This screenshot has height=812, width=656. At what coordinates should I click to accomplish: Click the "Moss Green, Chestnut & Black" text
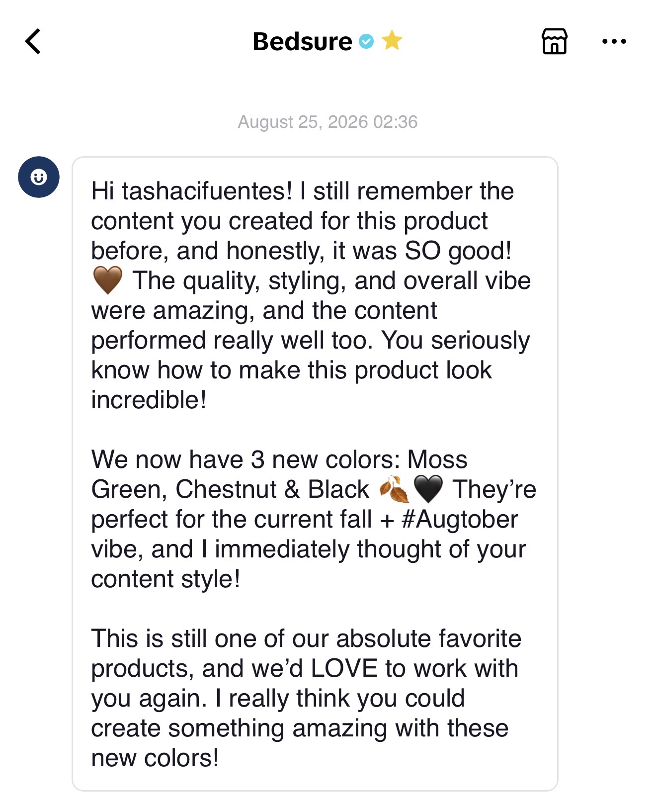point(279,474)
